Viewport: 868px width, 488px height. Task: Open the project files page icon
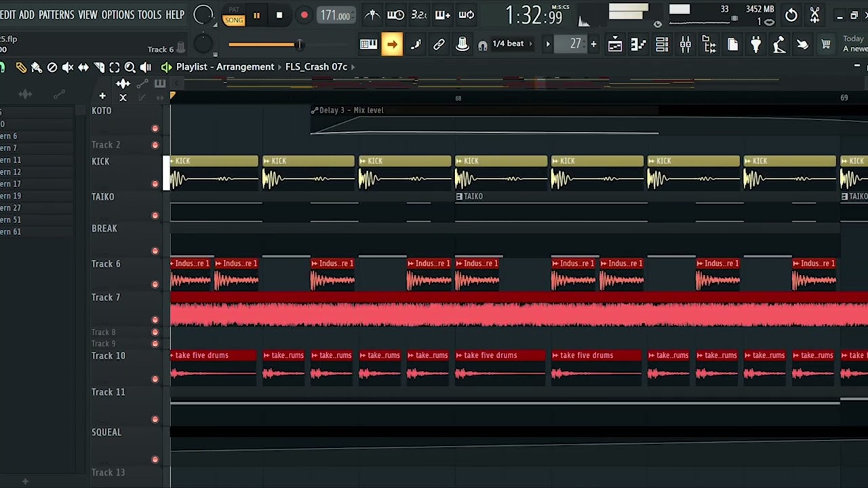tap(732, 45)
